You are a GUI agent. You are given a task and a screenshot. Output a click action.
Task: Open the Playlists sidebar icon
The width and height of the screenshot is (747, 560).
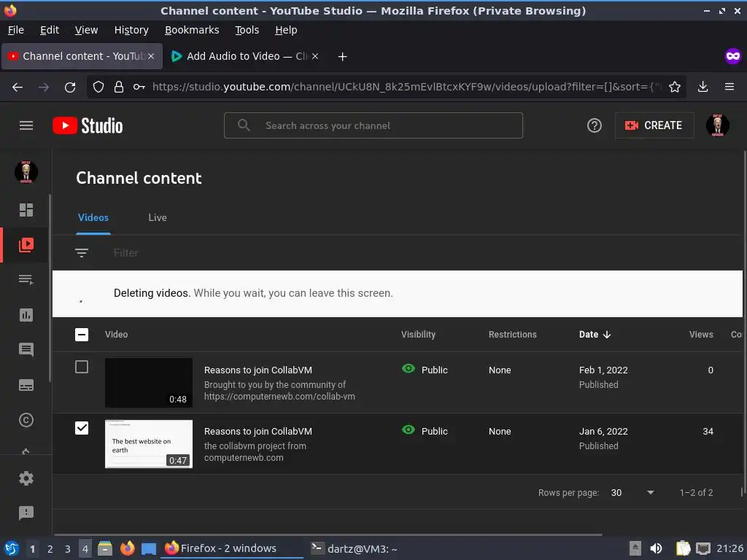point(26,279)
